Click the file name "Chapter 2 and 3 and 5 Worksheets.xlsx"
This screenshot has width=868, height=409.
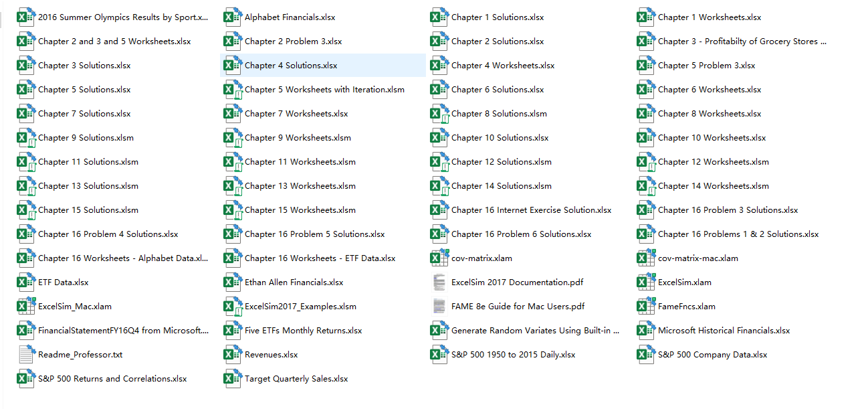114,42
